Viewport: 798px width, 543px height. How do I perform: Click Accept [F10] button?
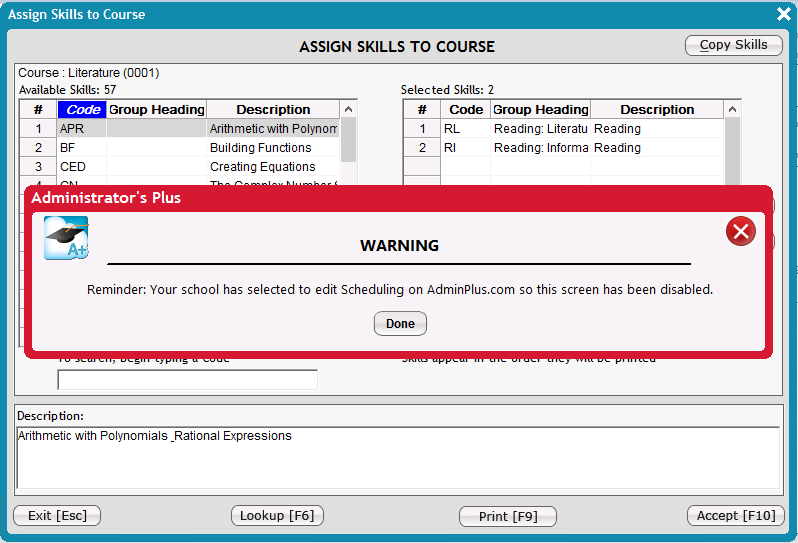click(x=735, y=516)
